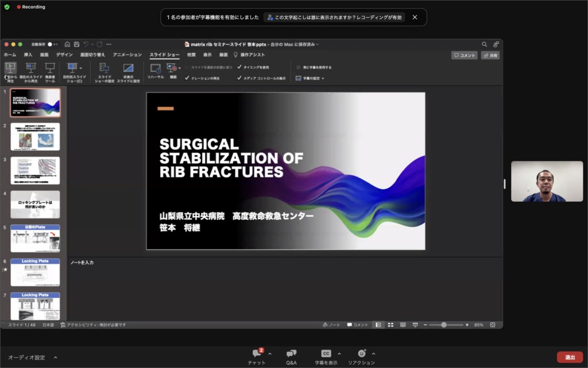Enable Always Use Subtitles (常に字幕を使用する)
Screen dimensions: 588x368
[298, 67]
